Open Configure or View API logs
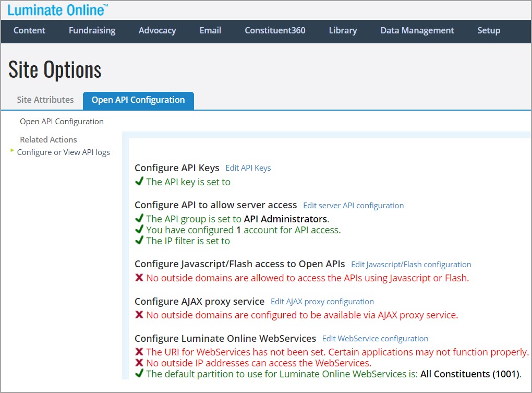The width and height of the screenshot is (532, 393). point(64,152)
